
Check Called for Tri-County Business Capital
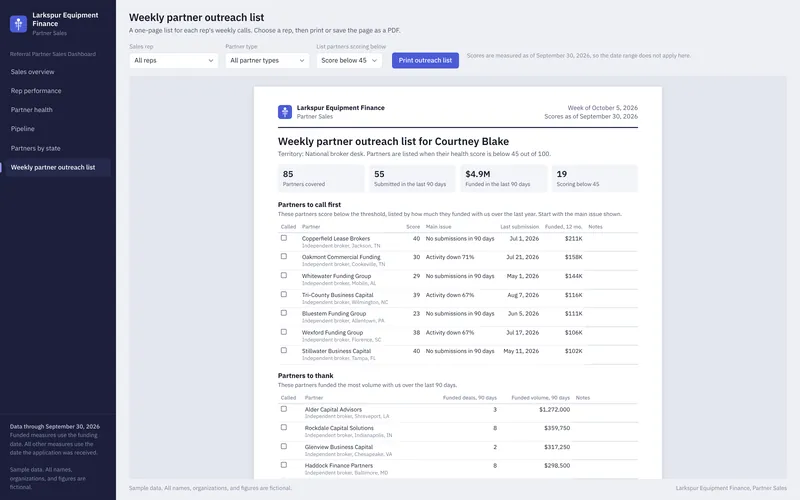coord(284,294)
